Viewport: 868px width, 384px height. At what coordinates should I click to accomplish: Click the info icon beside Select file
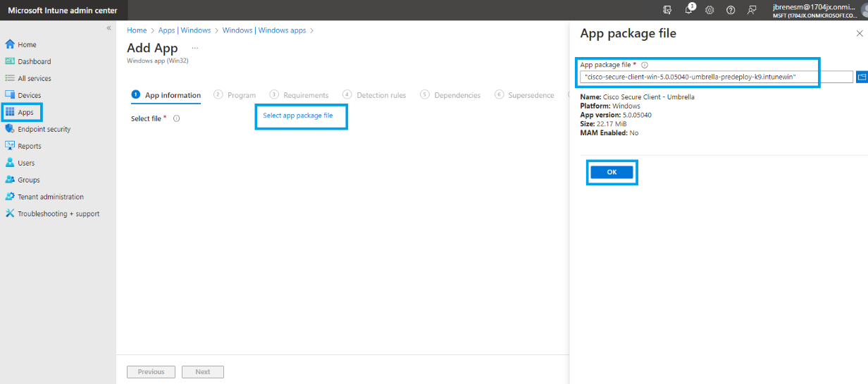coord(176,118)
